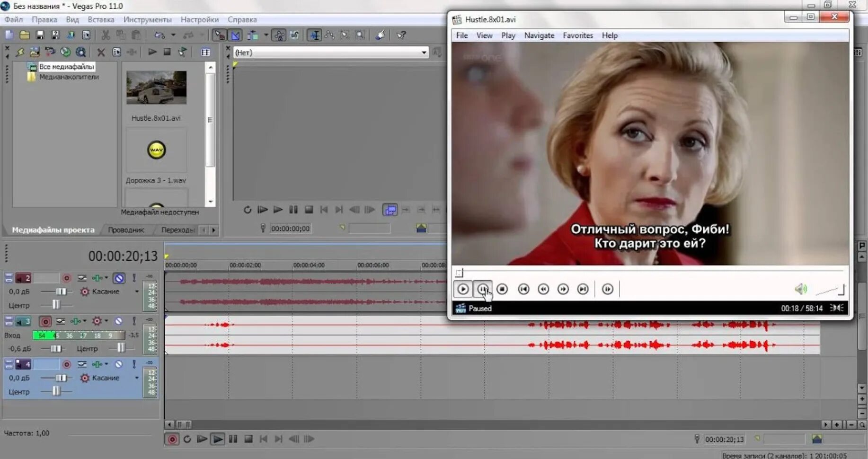
Task: Click Play in the trimmer transport
Action: coord(278,210)
